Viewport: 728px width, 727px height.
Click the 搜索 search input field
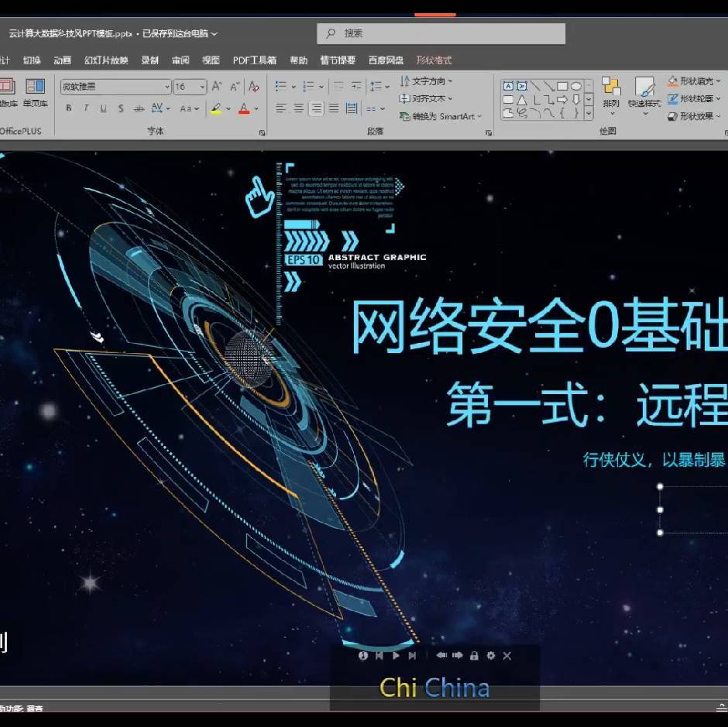(x=441, y=33)
